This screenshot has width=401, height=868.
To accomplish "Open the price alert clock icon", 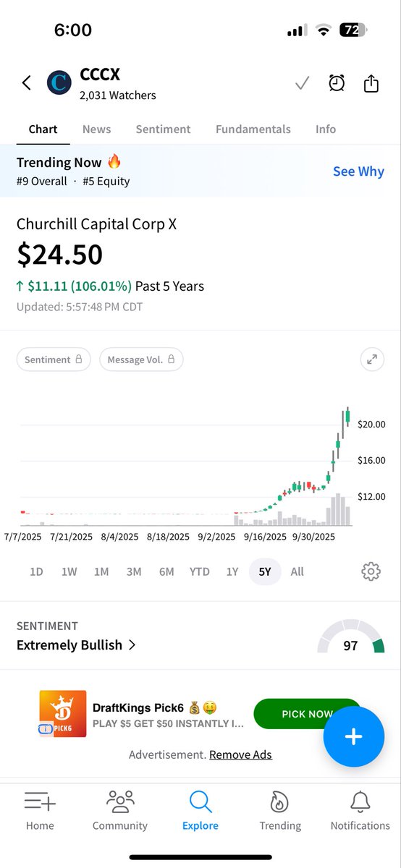I will click(337, 83).
